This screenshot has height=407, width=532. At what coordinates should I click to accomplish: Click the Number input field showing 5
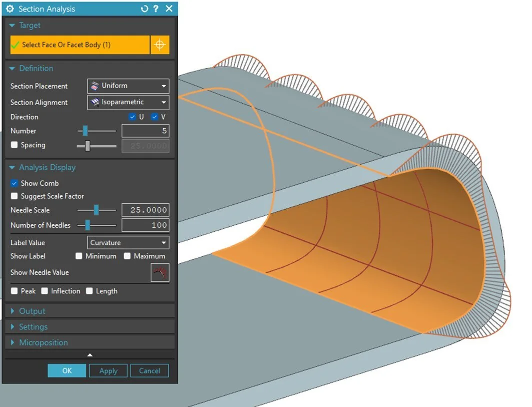145,131
